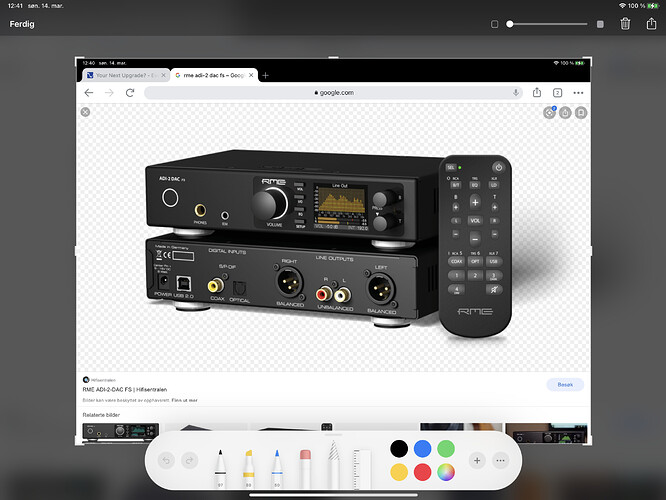
Task: Tap the top-right crop corner handle
Action: [589, 59]
